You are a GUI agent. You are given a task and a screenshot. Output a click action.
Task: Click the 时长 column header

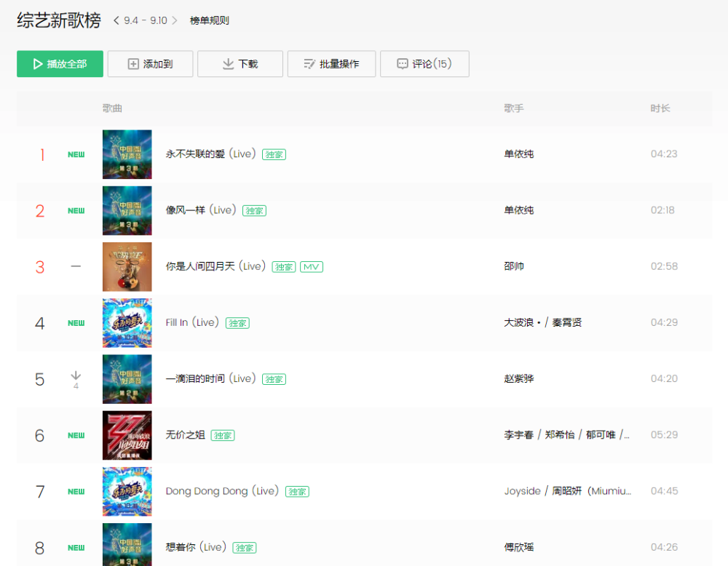click(660, 108)
